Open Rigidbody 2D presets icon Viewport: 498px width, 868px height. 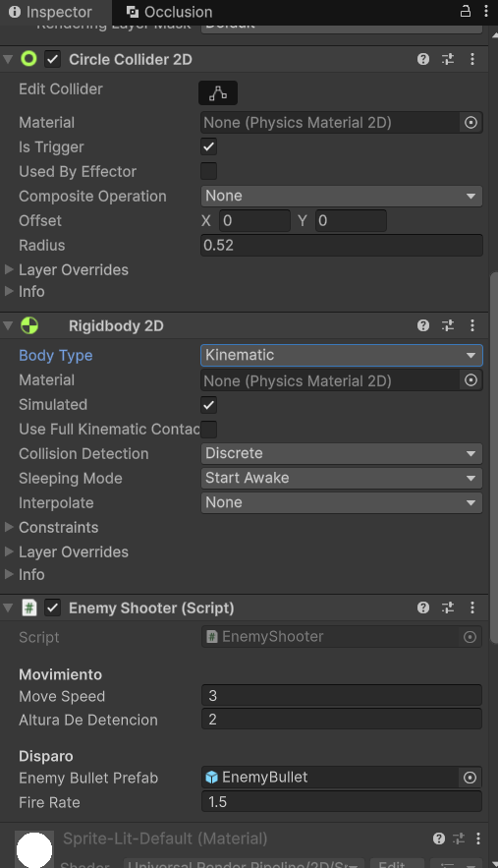click(448, 325)
